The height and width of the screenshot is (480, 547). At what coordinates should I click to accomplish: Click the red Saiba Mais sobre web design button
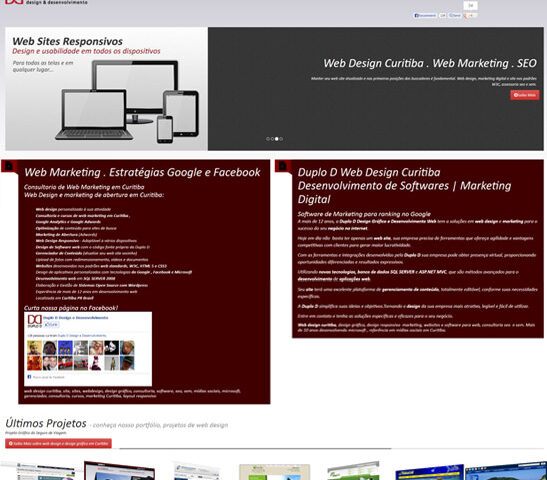tap(58, 443)
